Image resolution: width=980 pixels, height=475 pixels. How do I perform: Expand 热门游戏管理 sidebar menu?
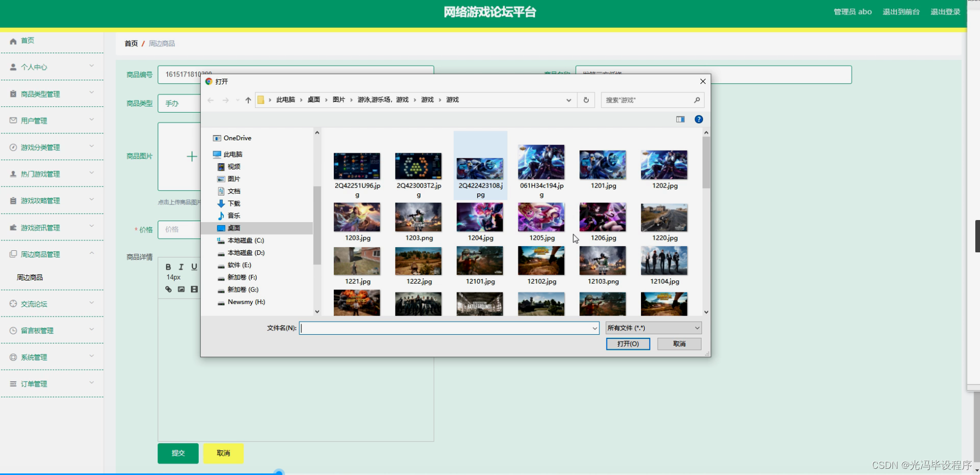point(52,174)
